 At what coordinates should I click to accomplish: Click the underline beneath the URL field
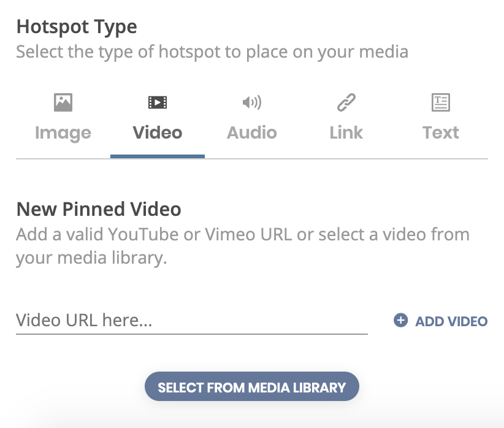coord(191,334)
